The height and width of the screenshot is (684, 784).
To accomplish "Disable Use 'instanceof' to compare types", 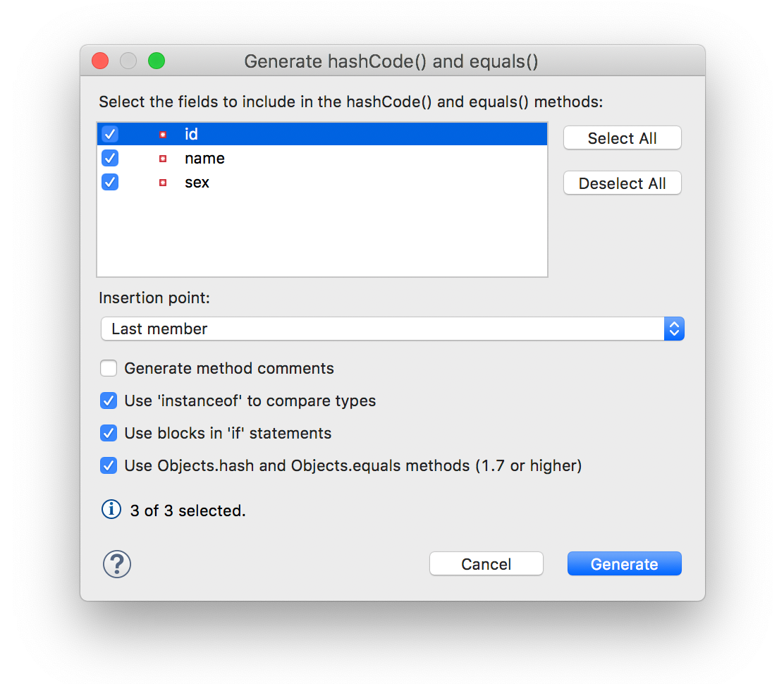I will point(109,401).
